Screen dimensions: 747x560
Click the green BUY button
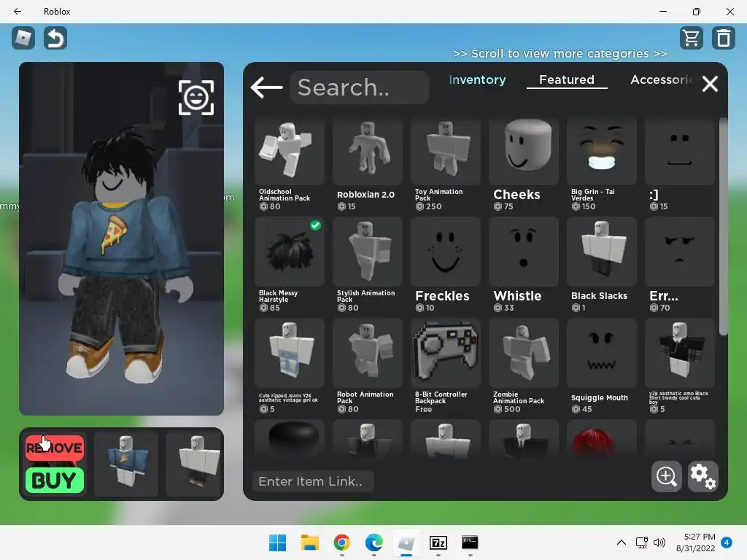(54, 480)
